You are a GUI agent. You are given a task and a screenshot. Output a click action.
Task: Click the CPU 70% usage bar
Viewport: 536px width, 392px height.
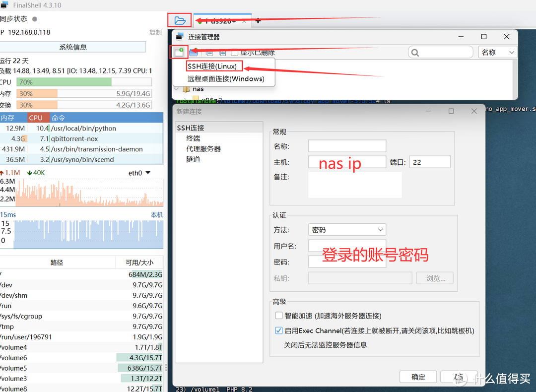tap(84, 82)
